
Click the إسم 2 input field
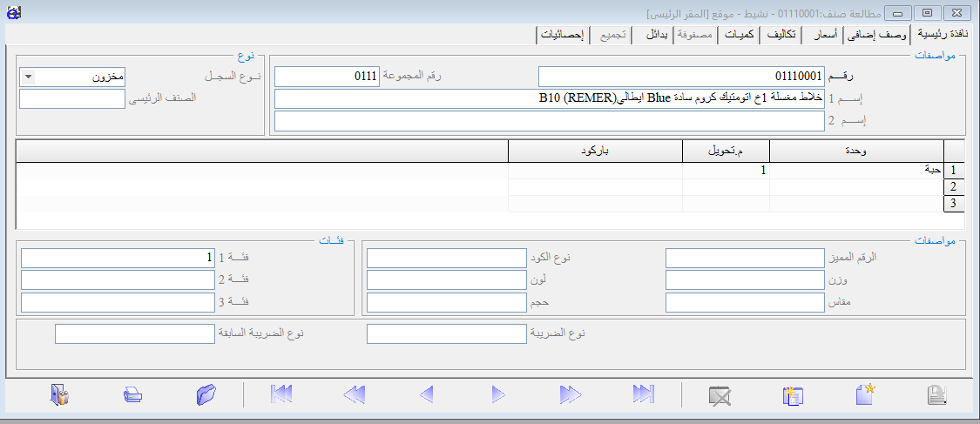[x=549, y=121]
